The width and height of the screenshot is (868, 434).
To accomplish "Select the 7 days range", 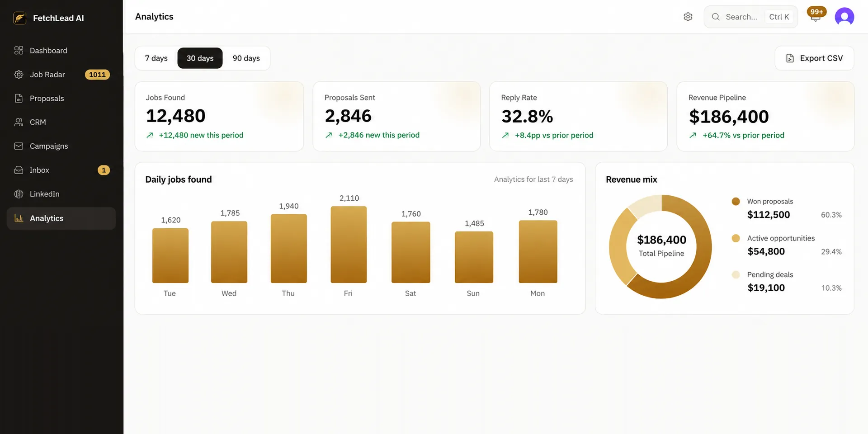I will point(156,58).
